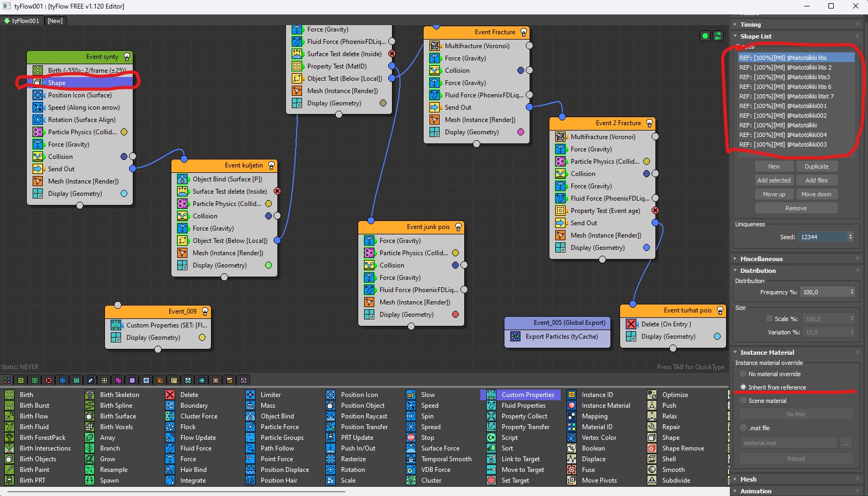Click the Move down button
868x496 pixels.
pos(817,194)
